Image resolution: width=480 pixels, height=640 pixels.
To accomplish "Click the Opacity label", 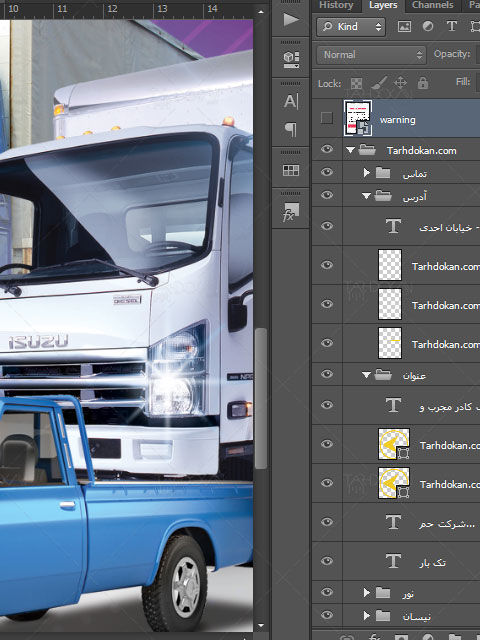I will click(452, 54).
